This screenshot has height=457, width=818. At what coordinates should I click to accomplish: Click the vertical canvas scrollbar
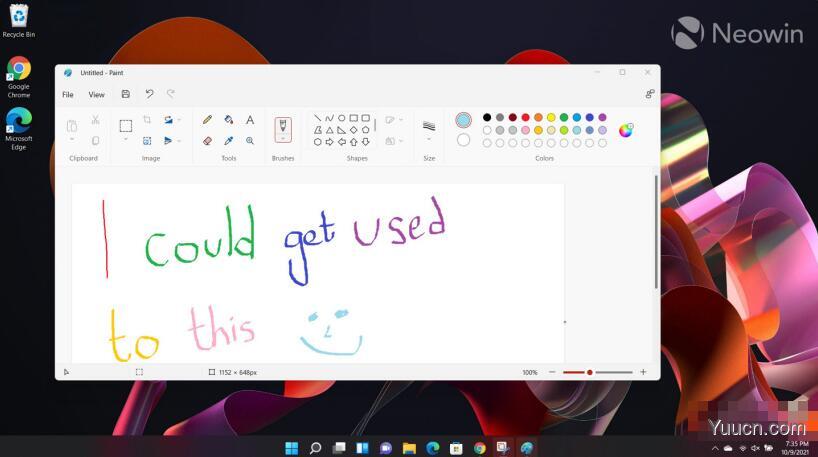point(656,232)
